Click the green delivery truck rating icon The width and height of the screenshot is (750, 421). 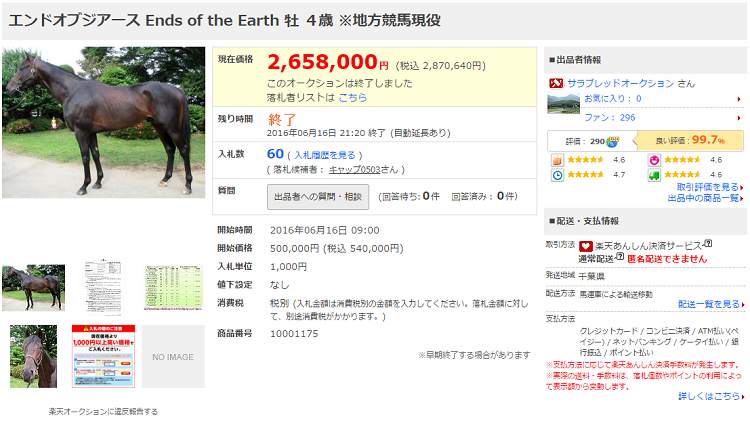click(x=654, y=175)
